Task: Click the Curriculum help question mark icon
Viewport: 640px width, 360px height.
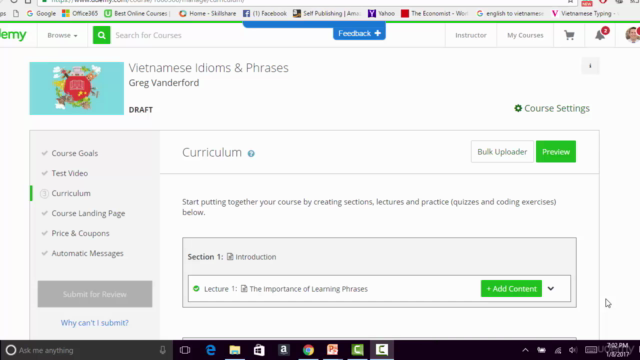Action: (x=251, y=153)
